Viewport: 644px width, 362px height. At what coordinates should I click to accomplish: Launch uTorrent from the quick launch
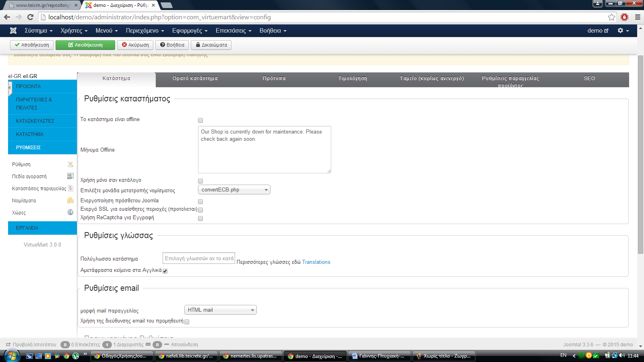point(76,356)
